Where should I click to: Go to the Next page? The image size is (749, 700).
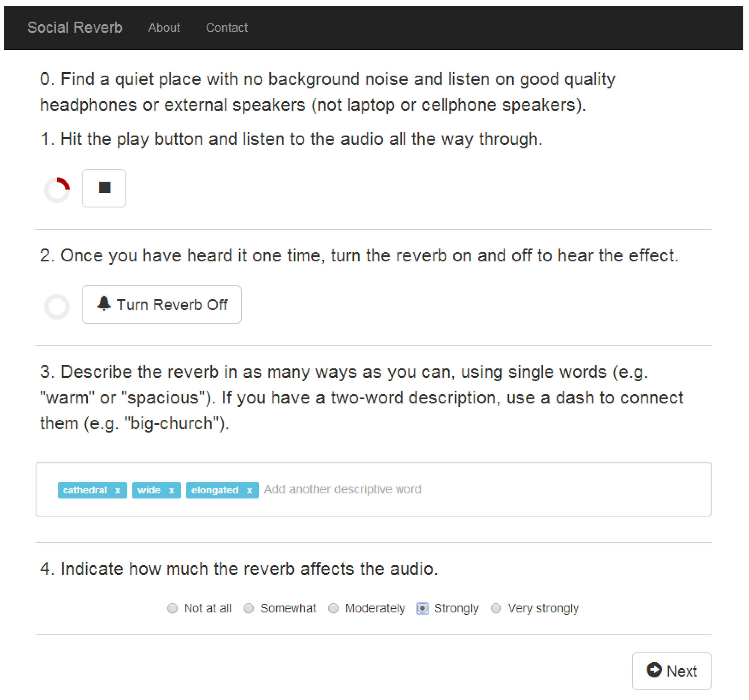tap(672, 671)
